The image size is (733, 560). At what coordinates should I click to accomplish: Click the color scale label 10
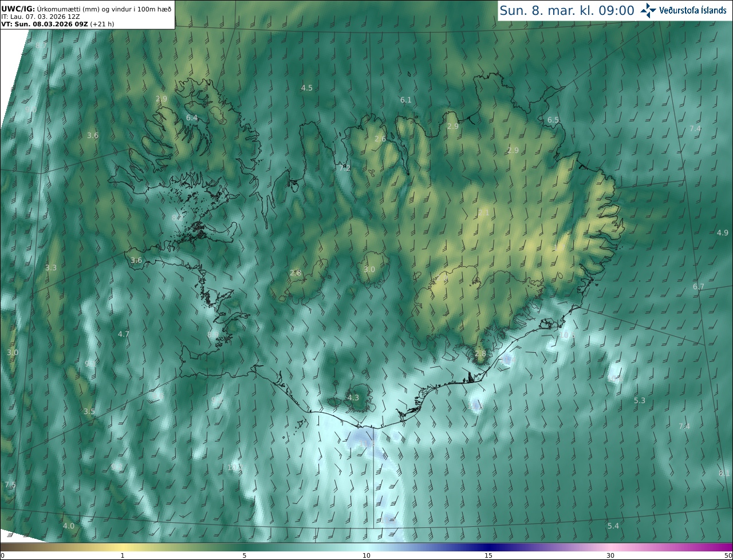coord(366,555)
